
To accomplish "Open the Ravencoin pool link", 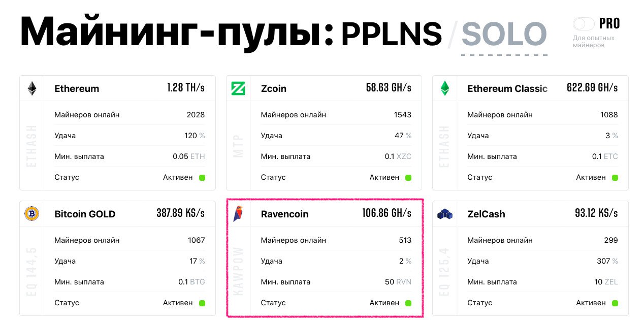I will (285, 214).
